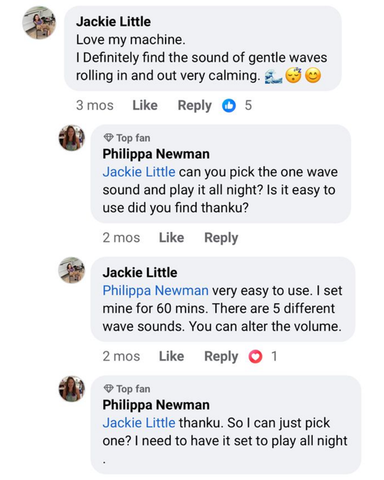Click the red heart reaction icon

[x=255, y=356]
